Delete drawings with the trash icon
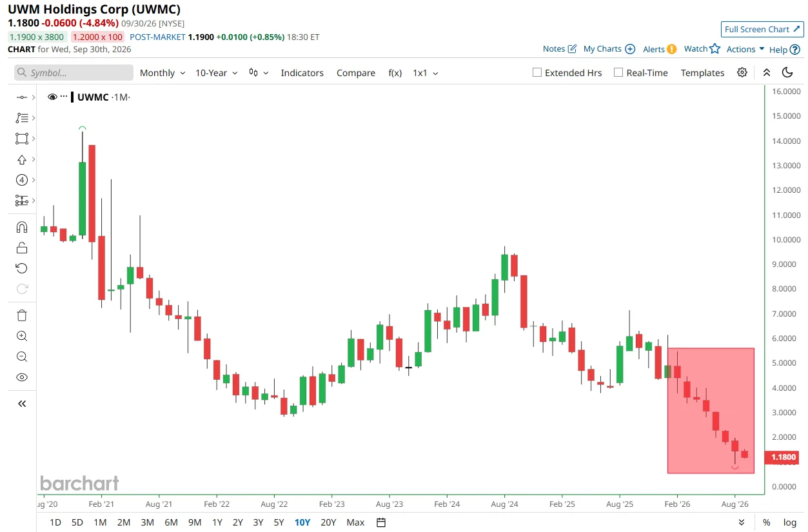This screenshot has width=808, height=532. pyautogui.click(x=22, y=315)
